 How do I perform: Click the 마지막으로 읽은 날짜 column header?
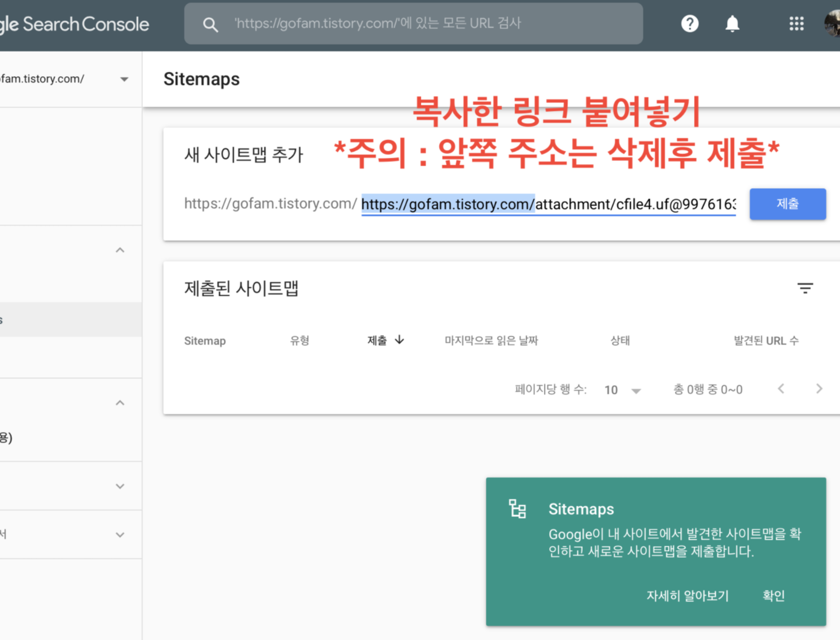coord(491,341)
